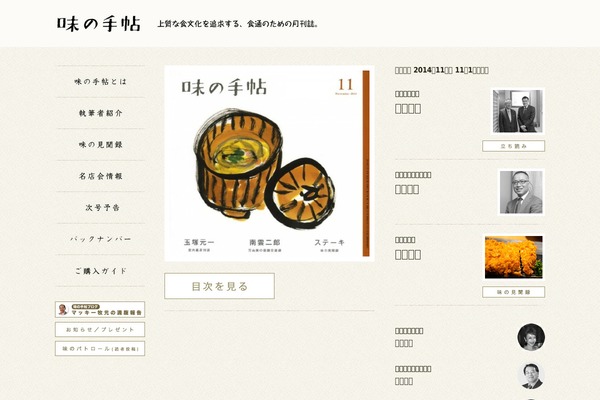This screenshot has width=600, height=400.
Task: Open the photo of two men in suits
Action: pyautogui.click(x=517, y=111)
